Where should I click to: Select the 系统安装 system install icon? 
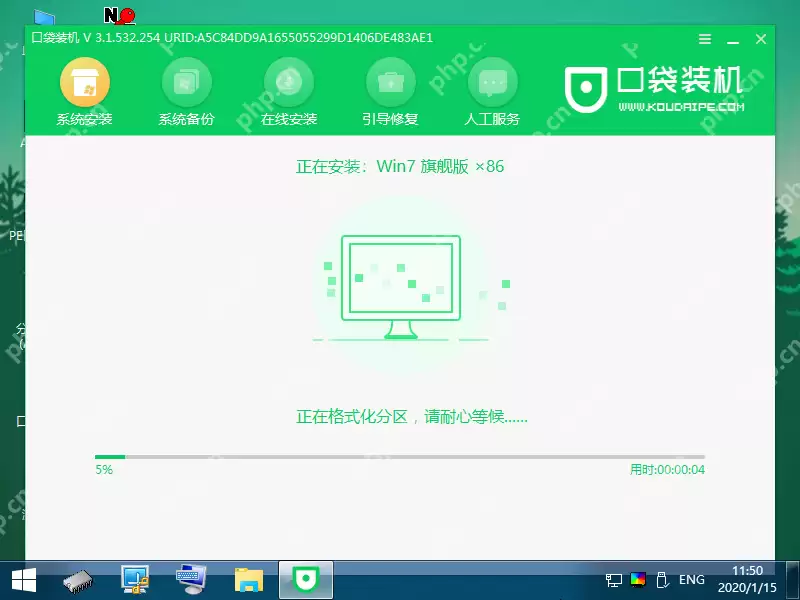point(85,87)
